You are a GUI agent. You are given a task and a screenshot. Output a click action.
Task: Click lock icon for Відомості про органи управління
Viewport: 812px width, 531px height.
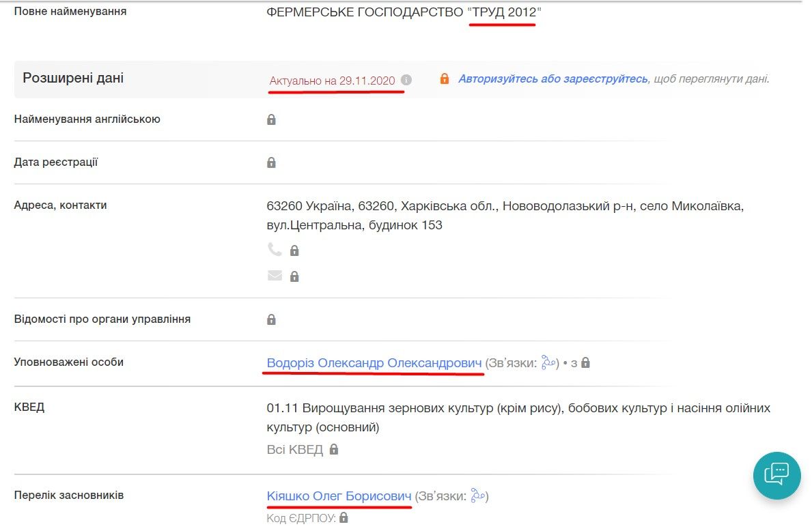[271, 319]
